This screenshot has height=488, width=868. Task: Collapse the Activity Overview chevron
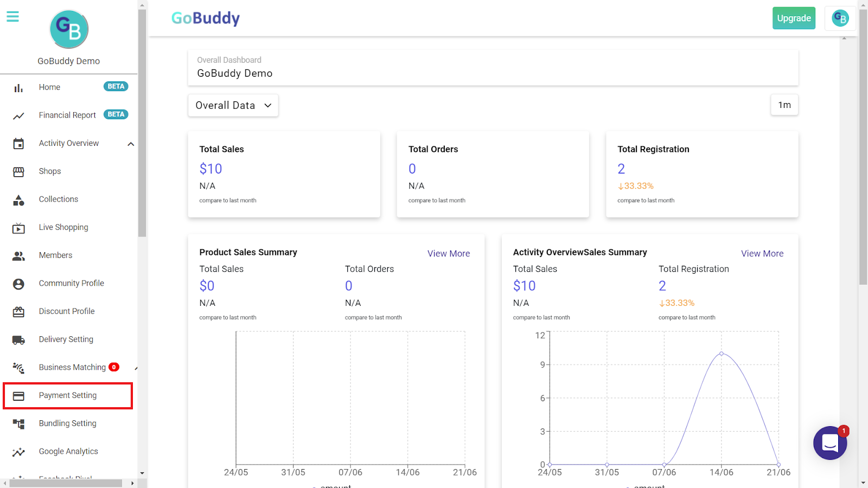pyautogui.click(x=131, y=144)
